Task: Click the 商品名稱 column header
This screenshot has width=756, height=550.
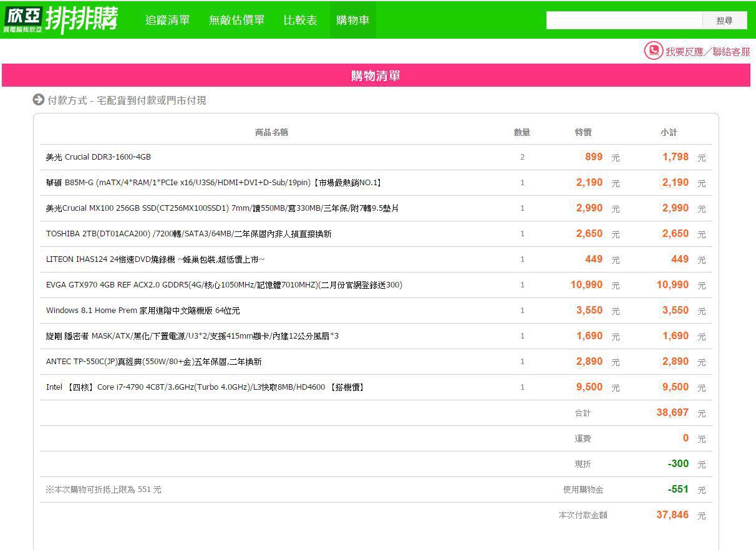Action: coord(271,132)
